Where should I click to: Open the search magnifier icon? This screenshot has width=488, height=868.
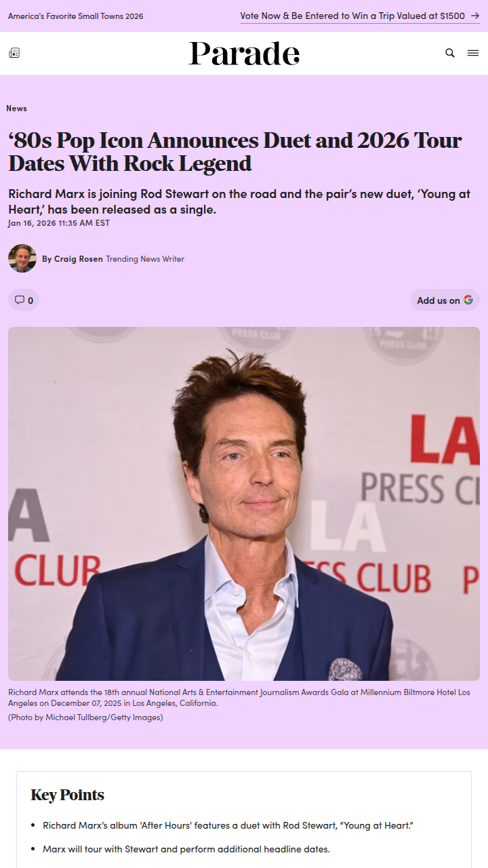click(x=450, y=53)
